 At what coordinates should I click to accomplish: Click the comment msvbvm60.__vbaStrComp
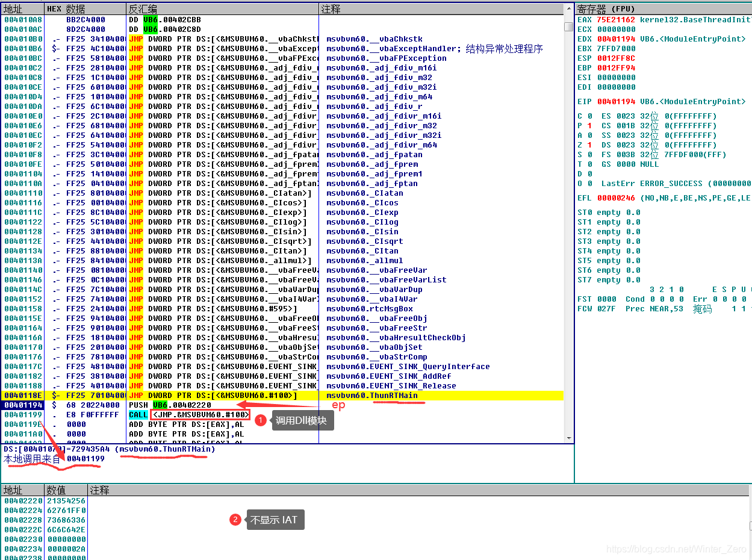[377, 357]
